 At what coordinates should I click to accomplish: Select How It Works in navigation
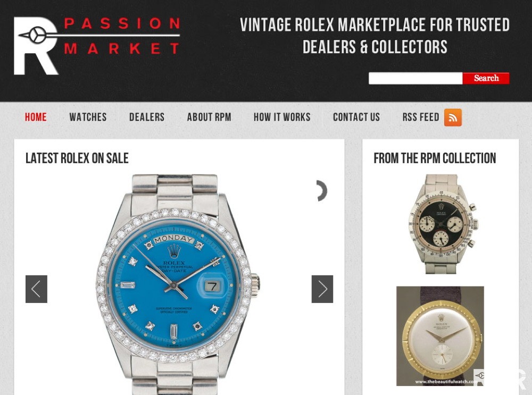(282, 117)
